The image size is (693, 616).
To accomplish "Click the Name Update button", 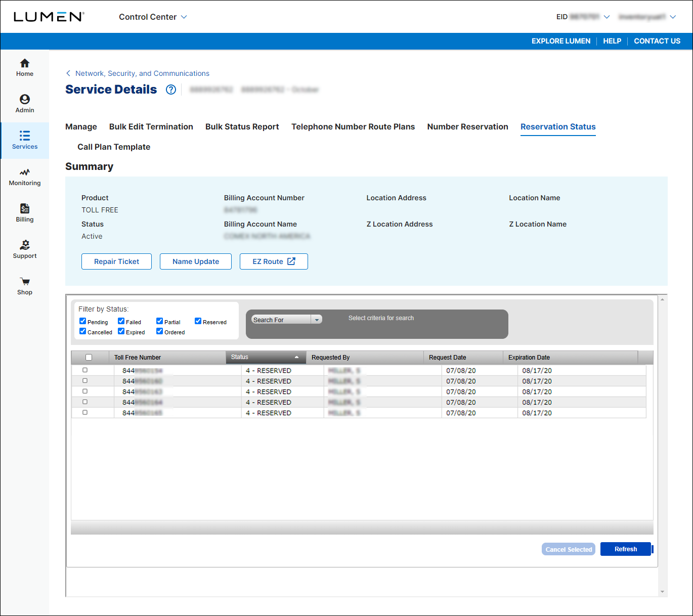I will tap(196, 261).
